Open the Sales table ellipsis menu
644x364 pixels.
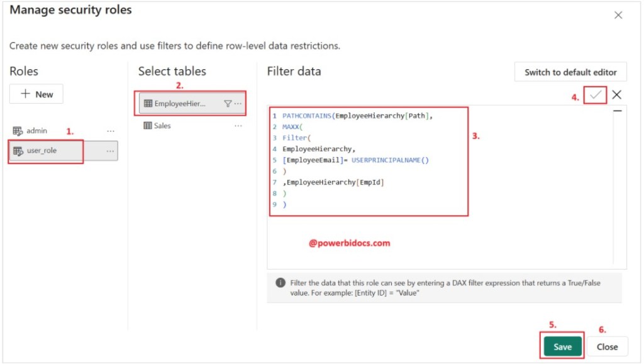coord(238,125)
